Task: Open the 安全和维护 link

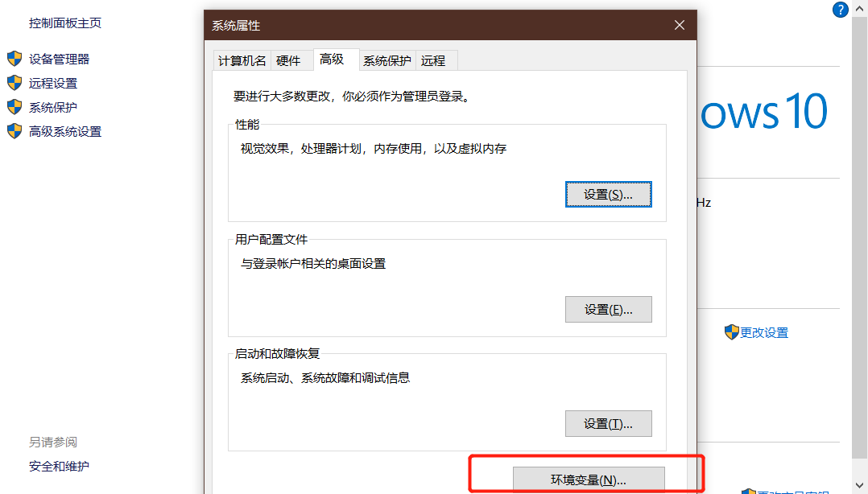Action: coord(59,467)
